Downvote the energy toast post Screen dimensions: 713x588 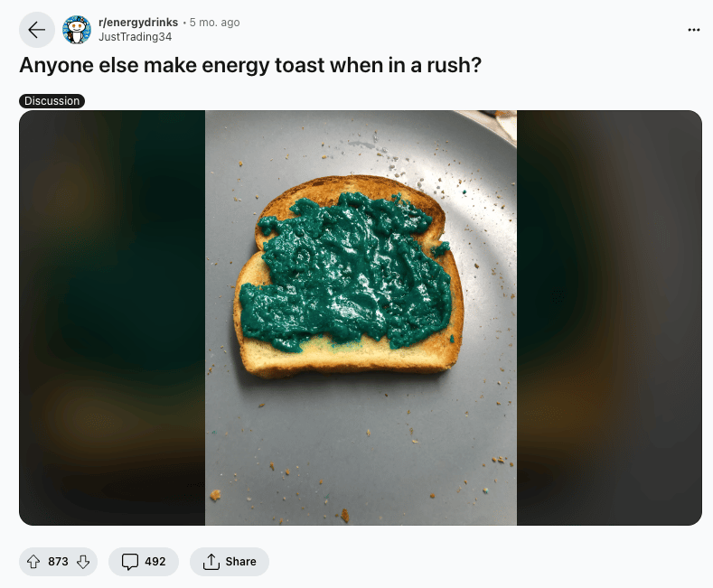coord(83,562)
